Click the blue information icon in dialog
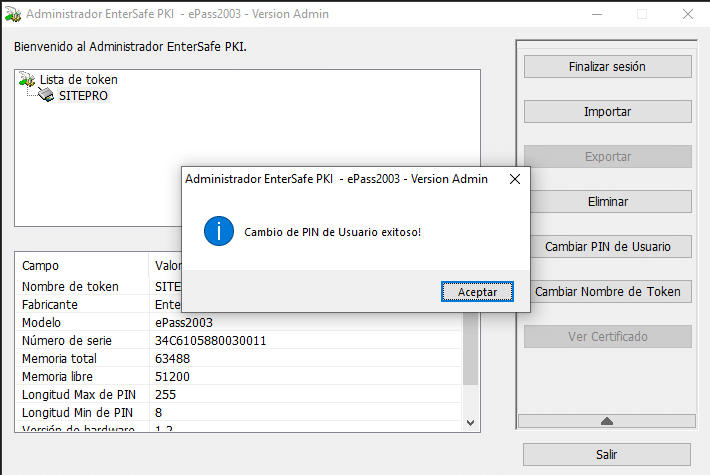The image size is (710, 475). (219, 231)
